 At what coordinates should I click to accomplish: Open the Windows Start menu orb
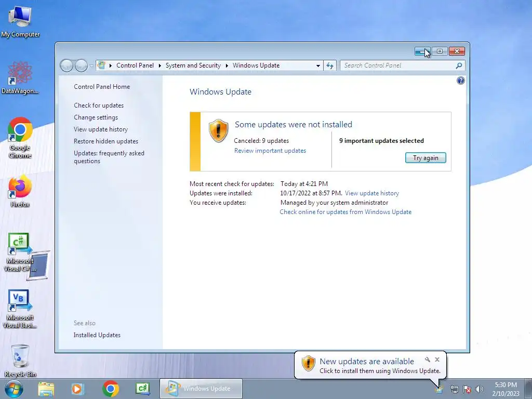coord(14,389)
